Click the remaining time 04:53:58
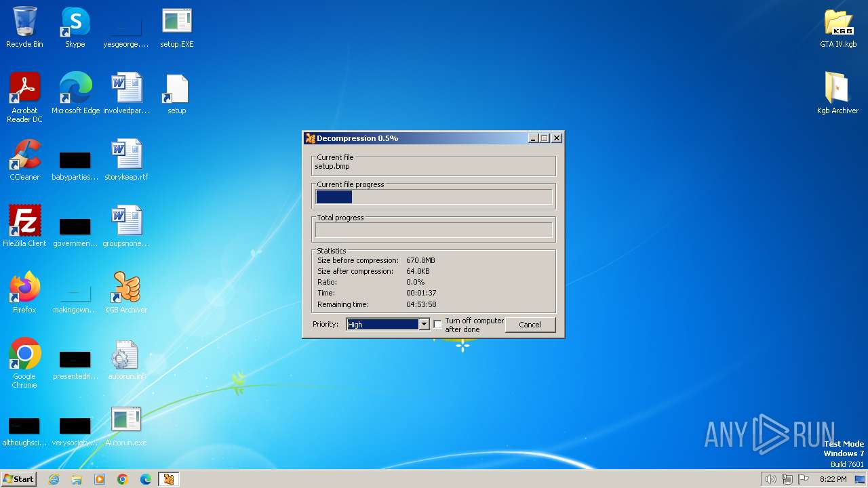This screenshot has width=868, height=488. tap(421, 304)
